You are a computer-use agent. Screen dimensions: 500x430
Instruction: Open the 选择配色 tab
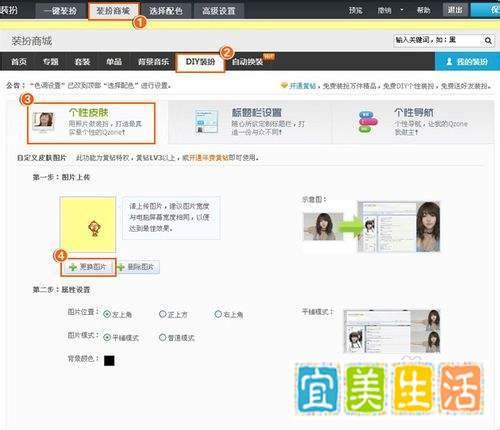click(x=165, y=11)
